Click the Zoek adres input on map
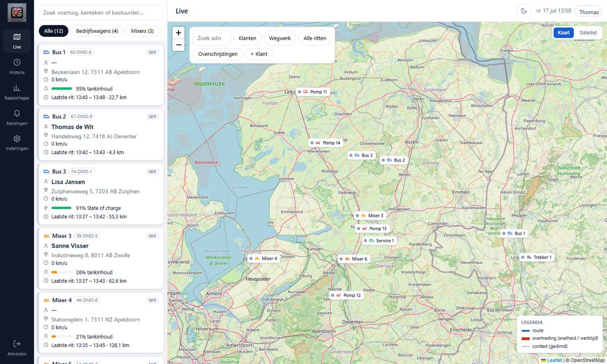607x364 pixels. [x=212, y=38]
